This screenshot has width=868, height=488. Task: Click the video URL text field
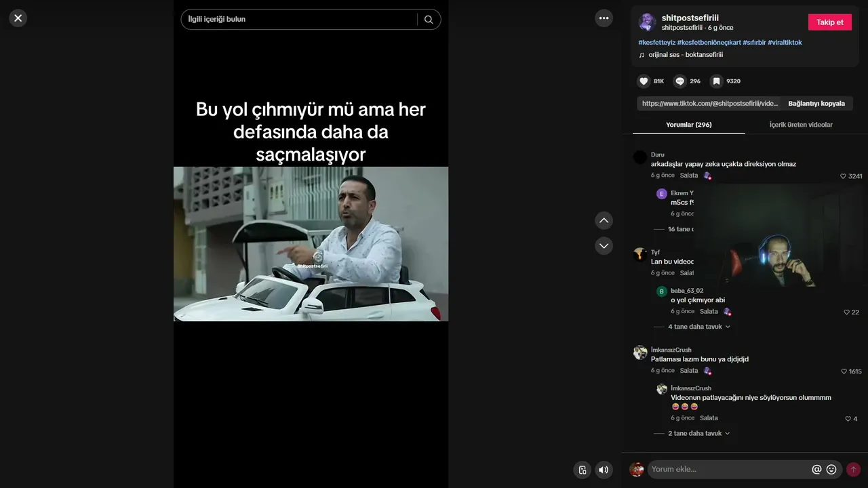point(710,104)
